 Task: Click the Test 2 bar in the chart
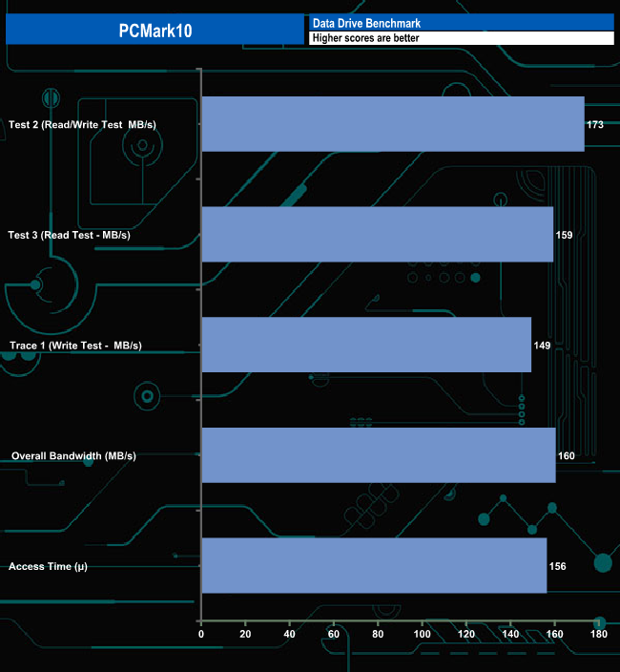pos(393,124)
